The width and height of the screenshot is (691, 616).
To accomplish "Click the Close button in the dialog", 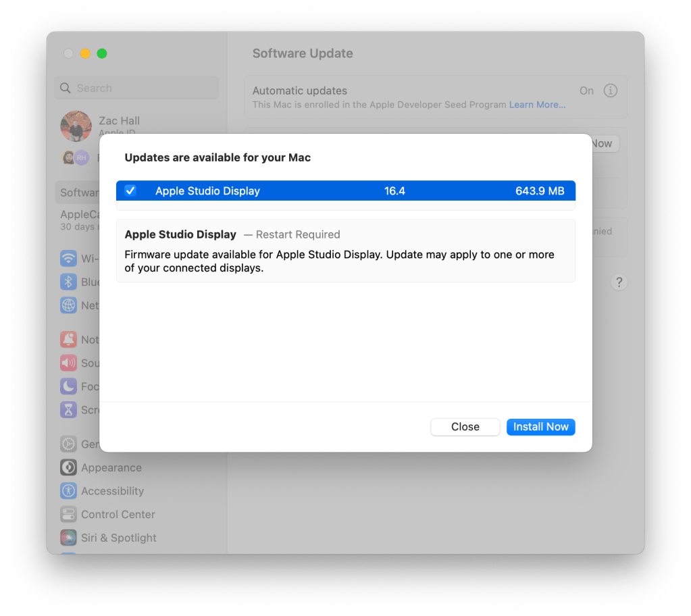I will tap(465, 427).
